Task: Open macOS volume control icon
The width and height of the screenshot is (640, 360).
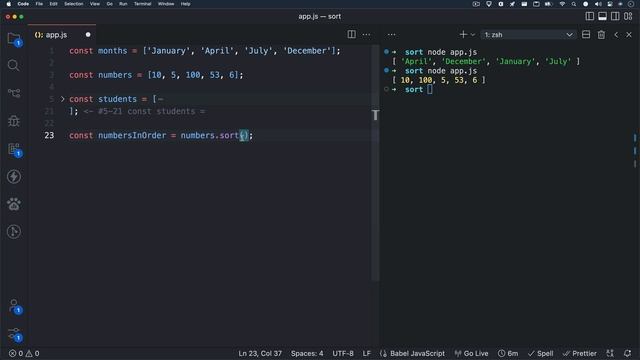Action: [x=598, y=4]
